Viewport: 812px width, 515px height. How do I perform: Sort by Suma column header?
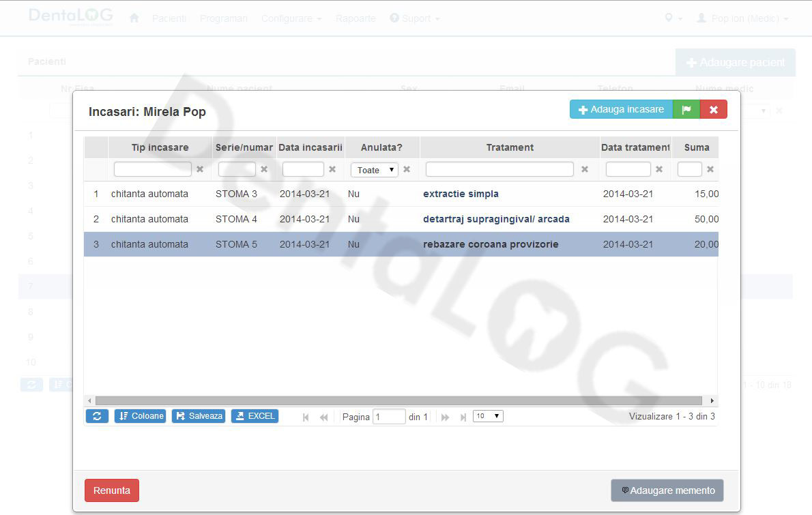coord(697,147)
